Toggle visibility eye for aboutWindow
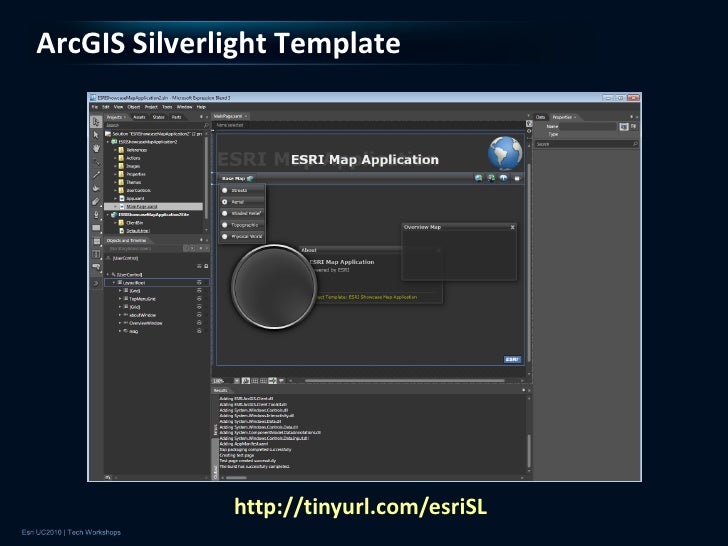This screenshot has width=728, height=546. coord(199,315)
